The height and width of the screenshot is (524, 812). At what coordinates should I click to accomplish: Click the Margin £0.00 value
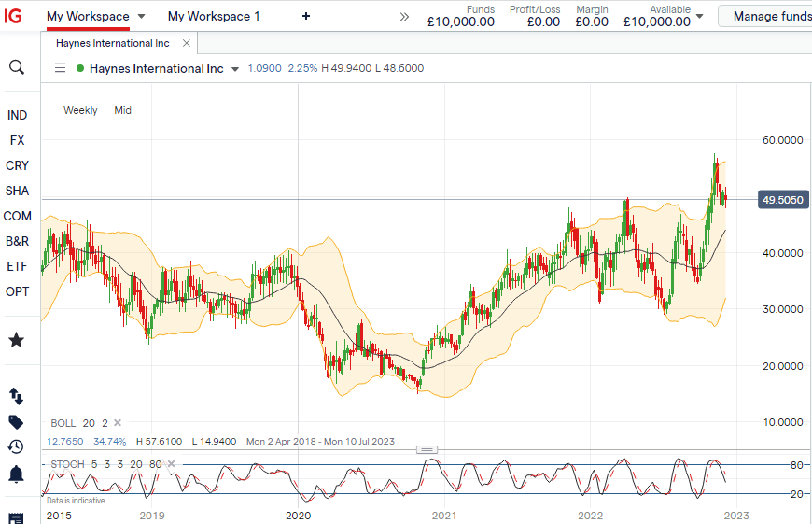(592, 21)
